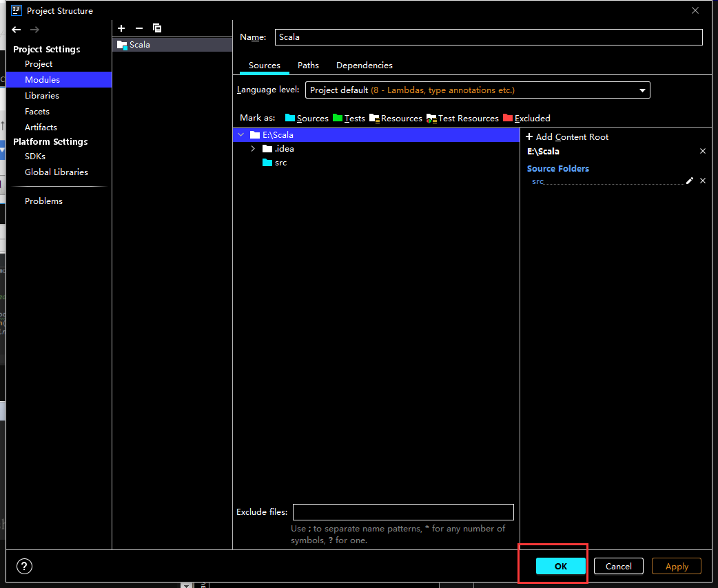Select Modules in Project Settings
718x588 pixels.
pos(59,80)
